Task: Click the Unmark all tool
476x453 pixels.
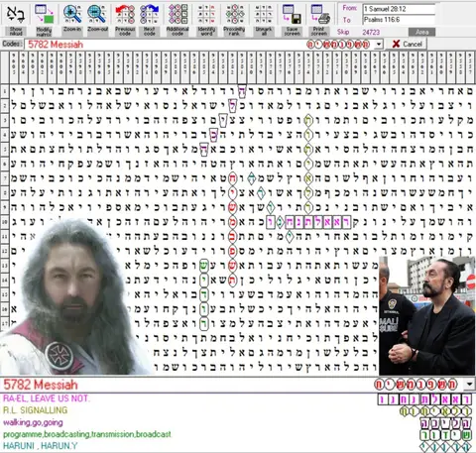Action: pyautogui.click(x=264, y=19)
